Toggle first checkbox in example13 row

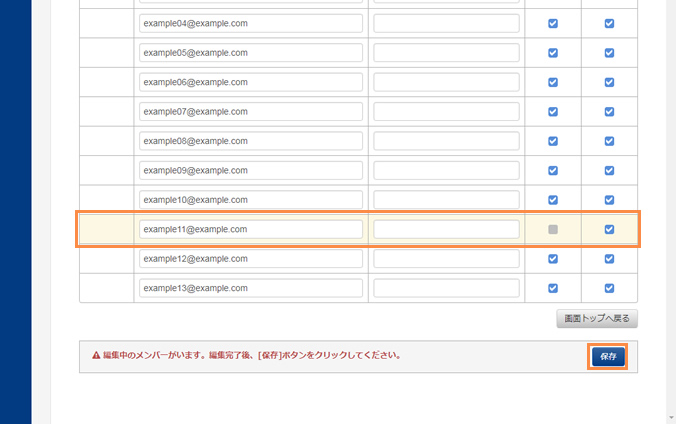[x=553, y=288]
